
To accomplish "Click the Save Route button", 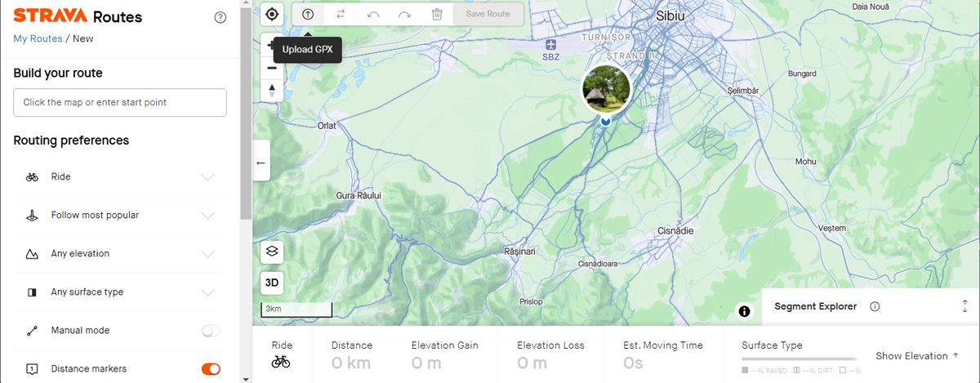I will pyautogui.click(x=488, y=14).
